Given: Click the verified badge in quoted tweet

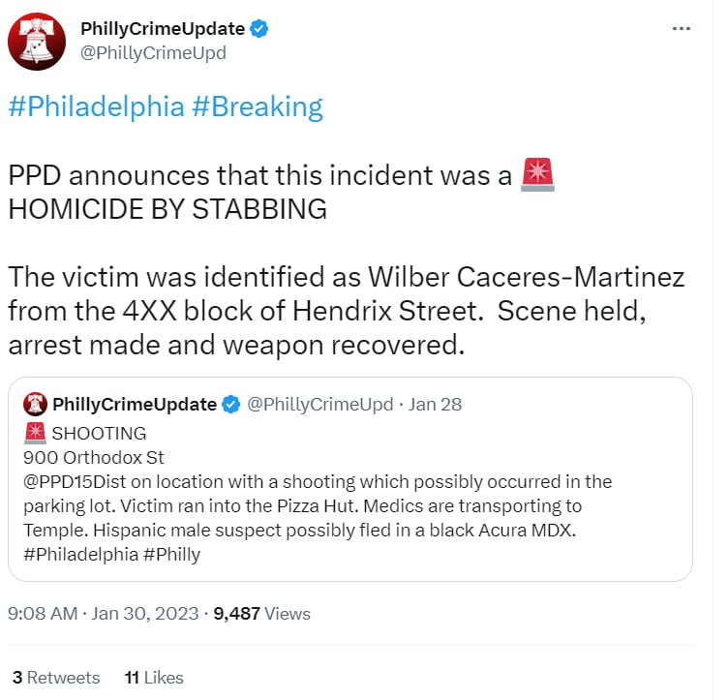Looking at the screenshot, I should pyautogui.click(x=230, y=405).
